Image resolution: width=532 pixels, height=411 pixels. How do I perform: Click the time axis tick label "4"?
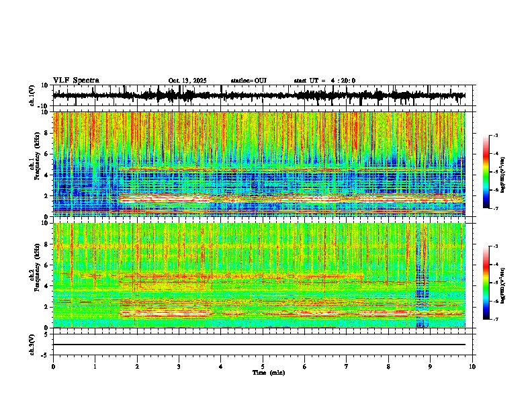click(221, 367)
